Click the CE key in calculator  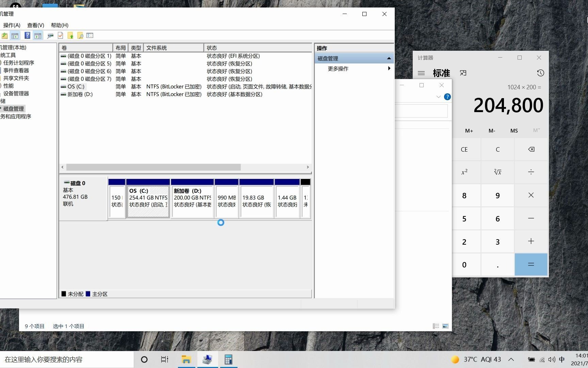(464, 149)
